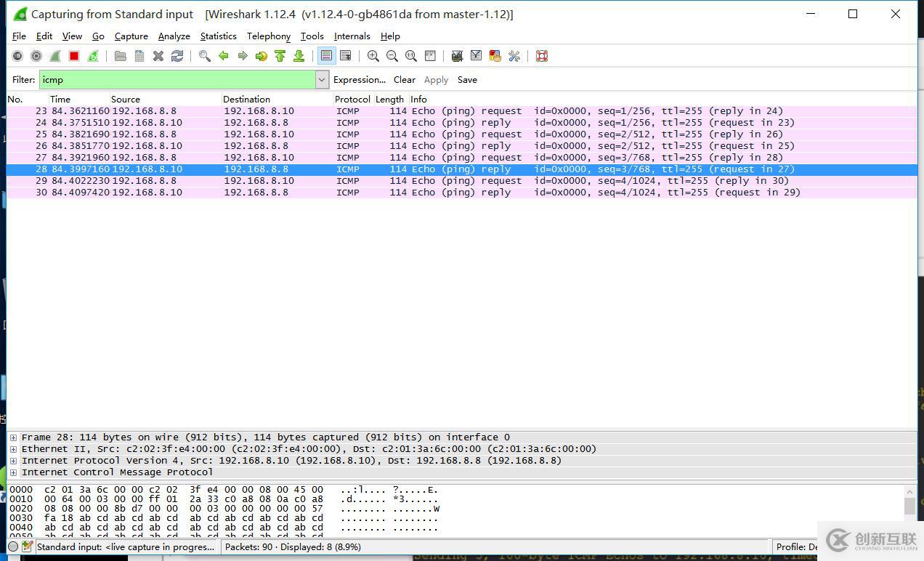
Task: Expand the Ethernet II section
Action: tap(13, 449)
